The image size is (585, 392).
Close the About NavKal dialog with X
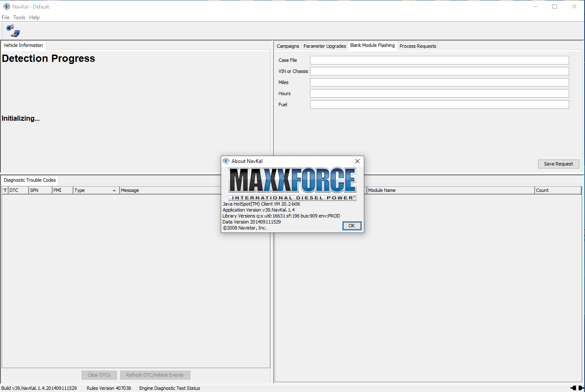pyautogui.click(x=357, y=161)
